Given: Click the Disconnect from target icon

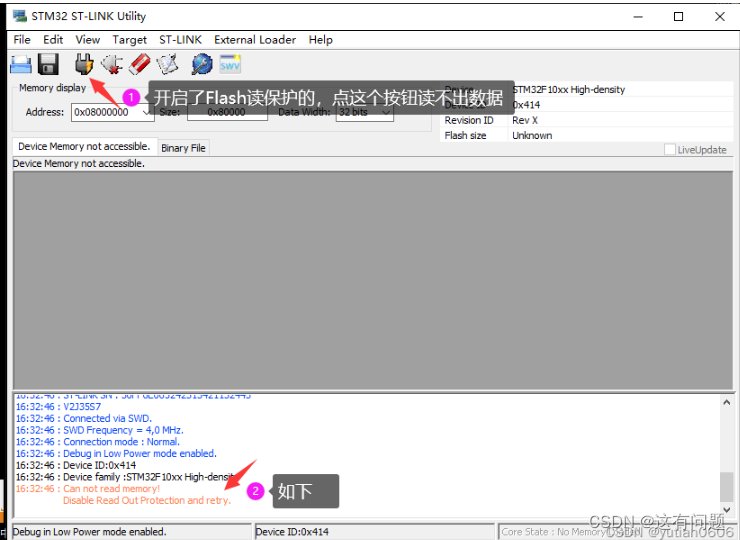Looking at the screenshot, I should tap(112, 64).
